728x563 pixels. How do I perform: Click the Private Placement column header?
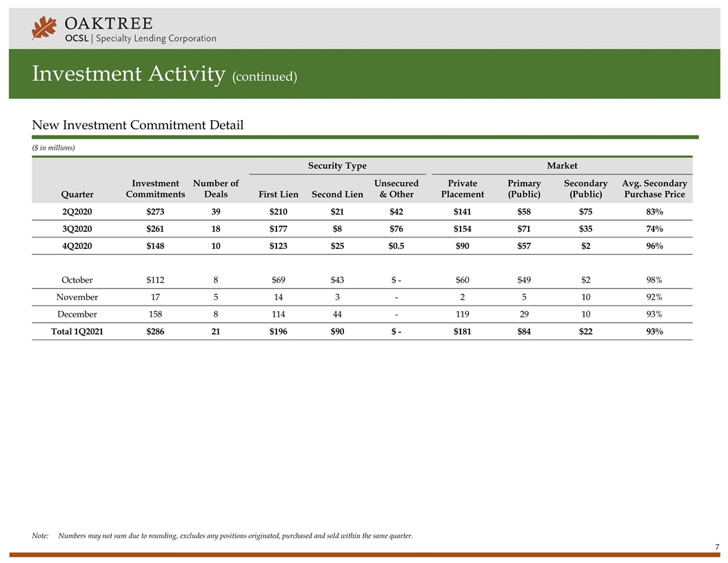[x=463, y=189]
